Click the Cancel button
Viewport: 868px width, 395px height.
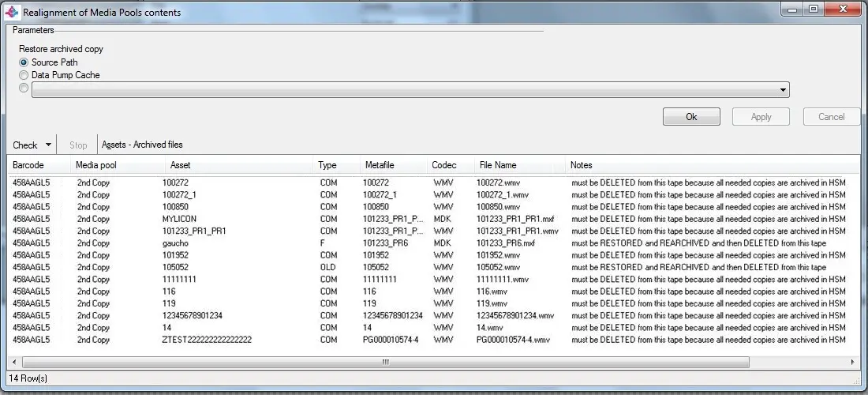[831, 117]
